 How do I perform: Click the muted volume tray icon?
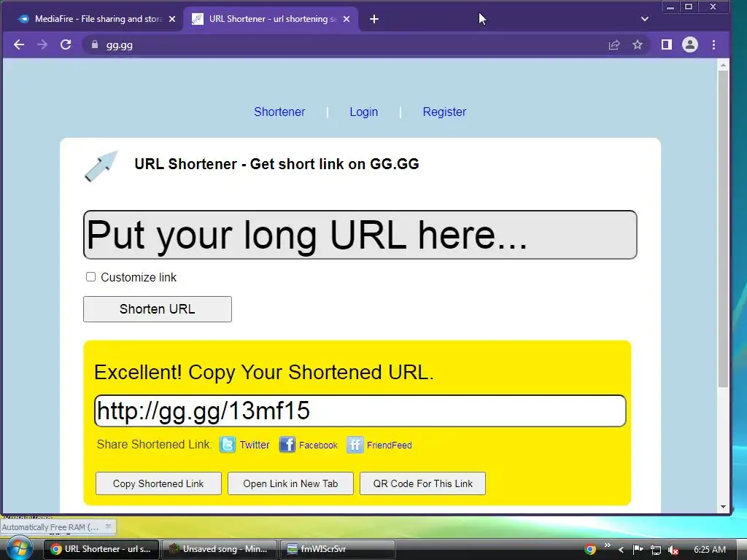tap(673, 550)
